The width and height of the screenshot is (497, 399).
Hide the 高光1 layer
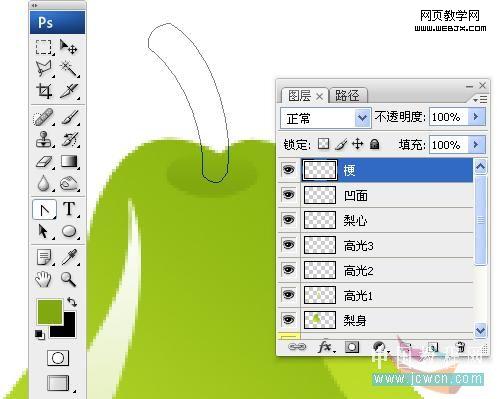click(288, 295)
